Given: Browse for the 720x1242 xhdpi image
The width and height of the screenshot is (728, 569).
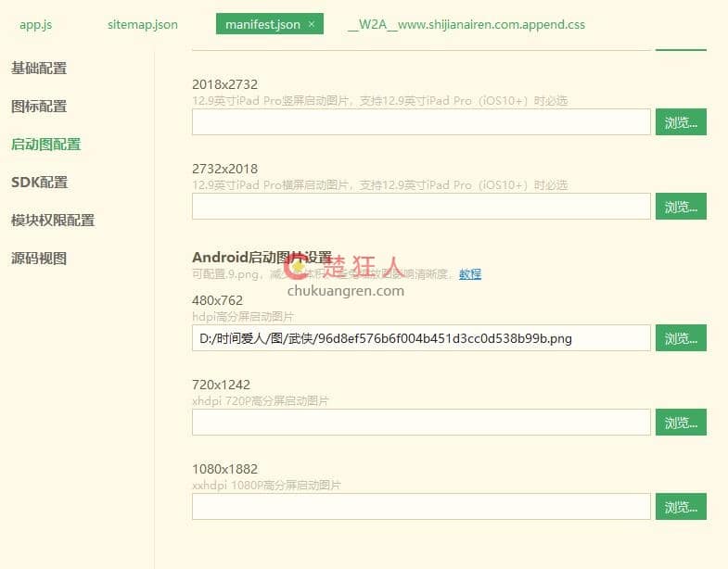Looking at the screenshot, I should click(x=681, y=423).
